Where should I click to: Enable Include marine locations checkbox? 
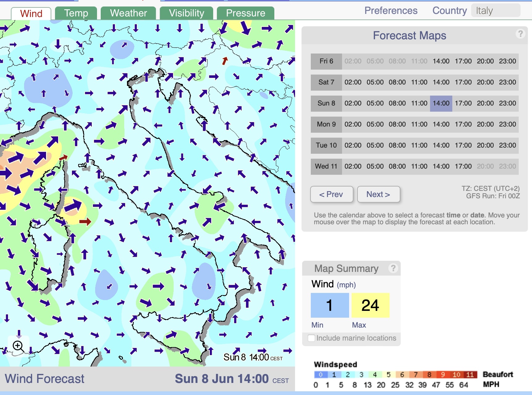pyautogui.click(x=311, y=338)
